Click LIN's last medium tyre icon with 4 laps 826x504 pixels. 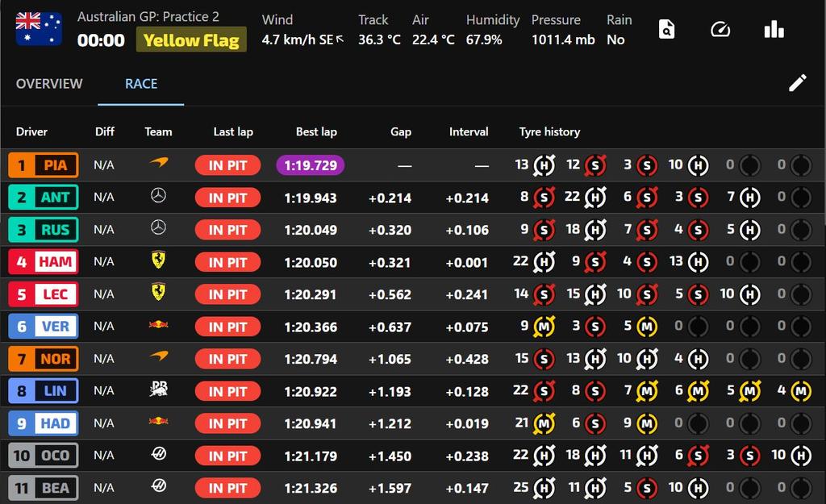pos(801,391)
